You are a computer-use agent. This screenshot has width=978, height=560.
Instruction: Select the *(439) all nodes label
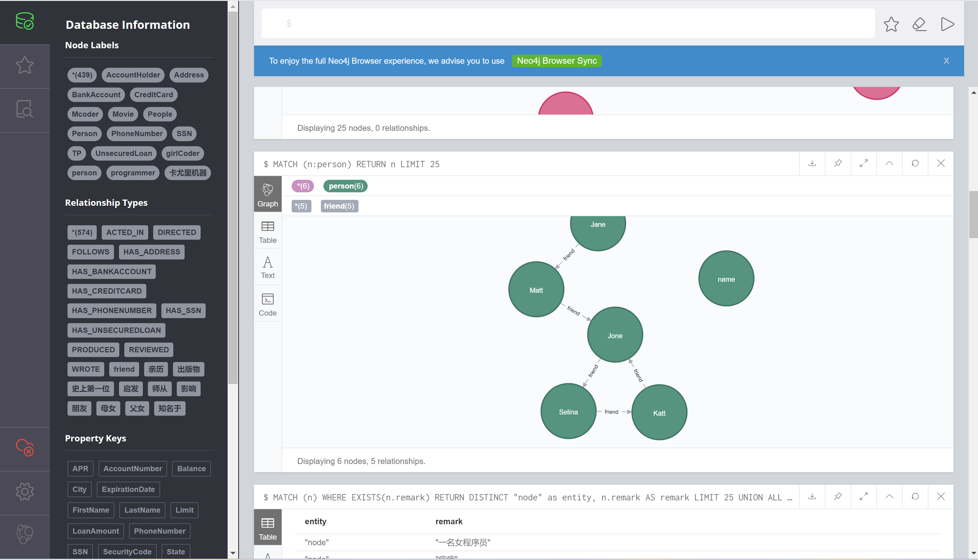[82, 75]
